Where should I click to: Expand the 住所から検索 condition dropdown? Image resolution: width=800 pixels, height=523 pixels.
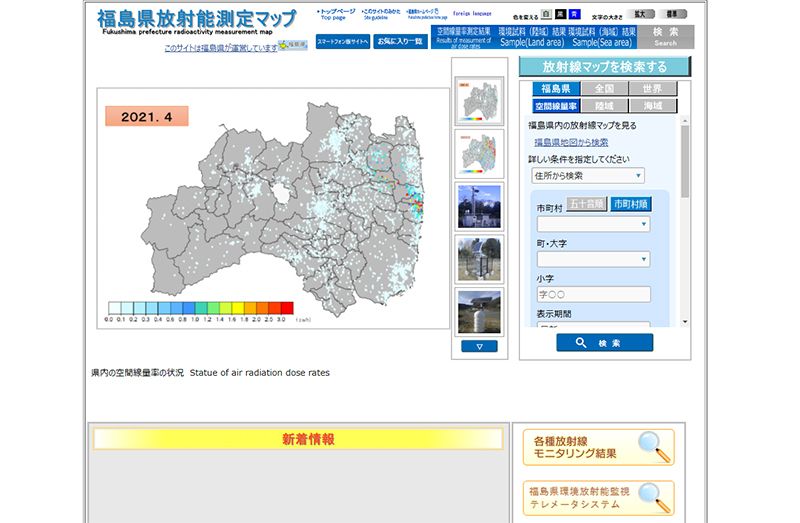[587, 176]
